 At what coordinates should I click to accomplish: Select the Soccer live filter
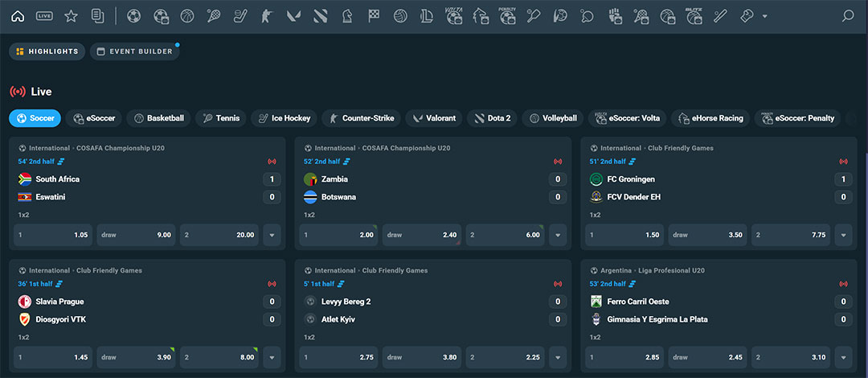coord(35,118)
